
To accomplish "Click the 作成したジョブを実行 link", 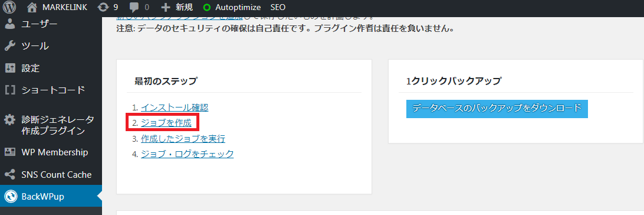I will (183, 139).
